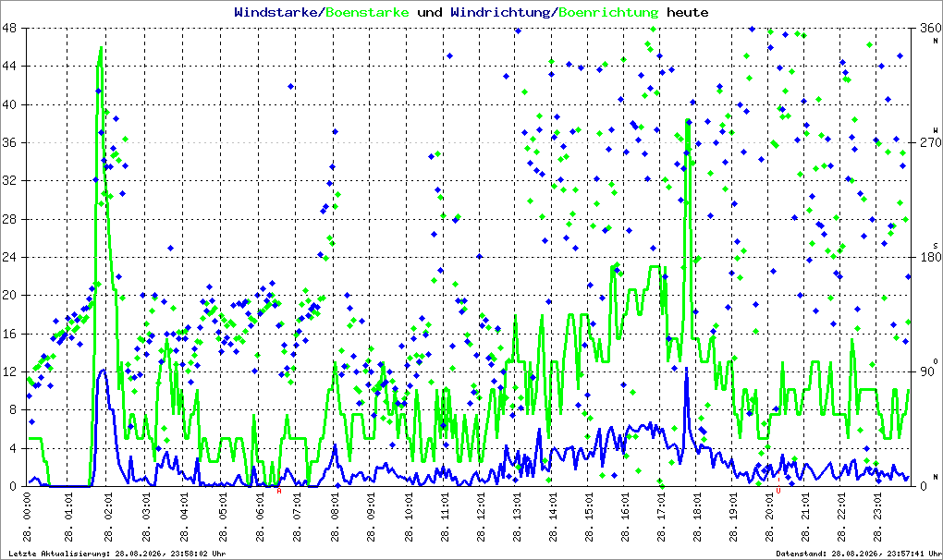Click the time label '28. 03:01'

tap(146, 517)
